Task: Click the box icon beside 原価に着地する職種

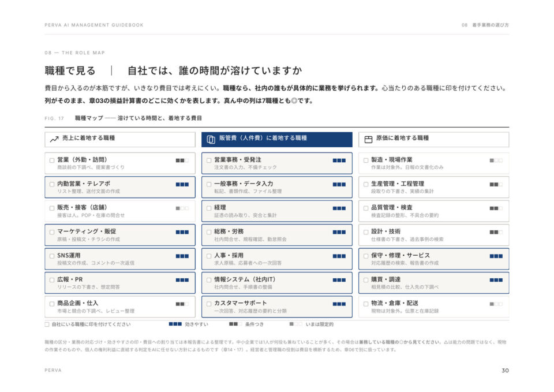Action: click(x=368, y=139)
